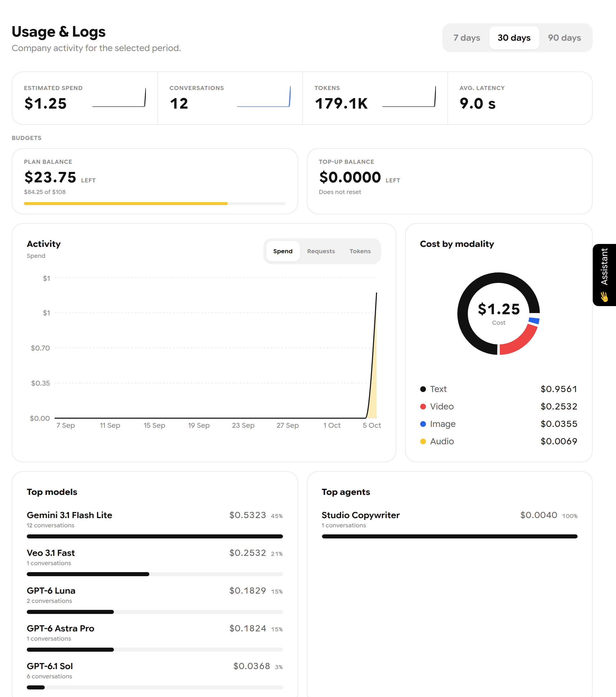Click the $0.0040 agent cost value

pos(538,515)
